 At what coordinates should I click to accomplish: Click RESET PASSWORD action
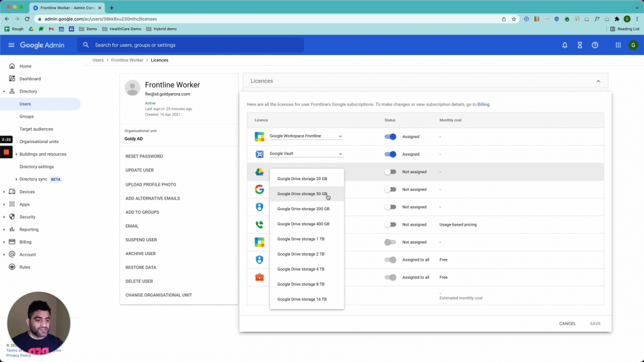pyautogui.click(x=144, y=156)
